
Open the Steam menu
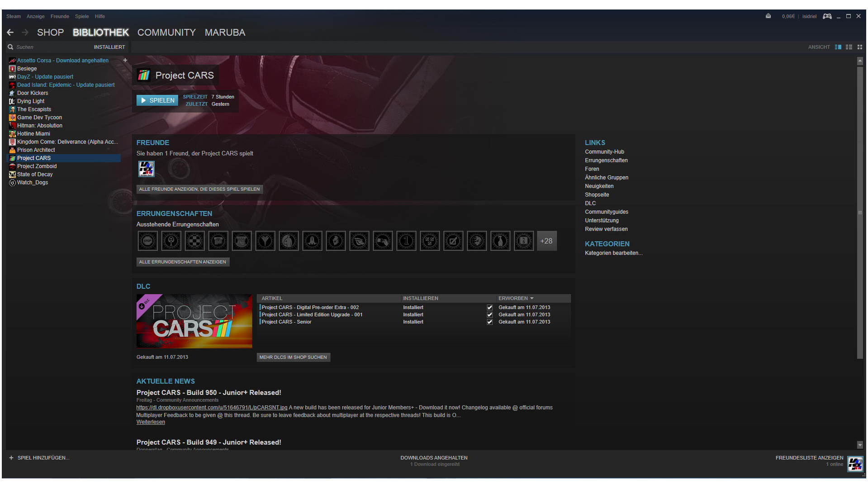pos(14,16)
